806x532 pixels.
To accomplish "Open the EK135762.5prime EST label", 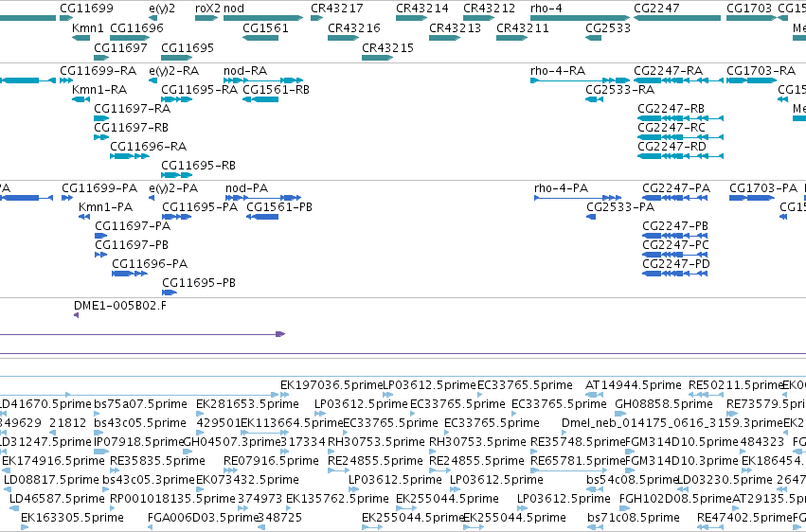I will [x=337, y=499].
